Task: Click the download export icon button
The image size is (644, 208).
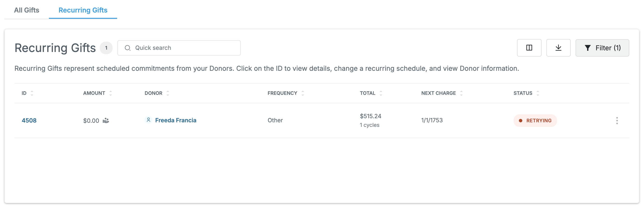Action: tap(558, 48)
